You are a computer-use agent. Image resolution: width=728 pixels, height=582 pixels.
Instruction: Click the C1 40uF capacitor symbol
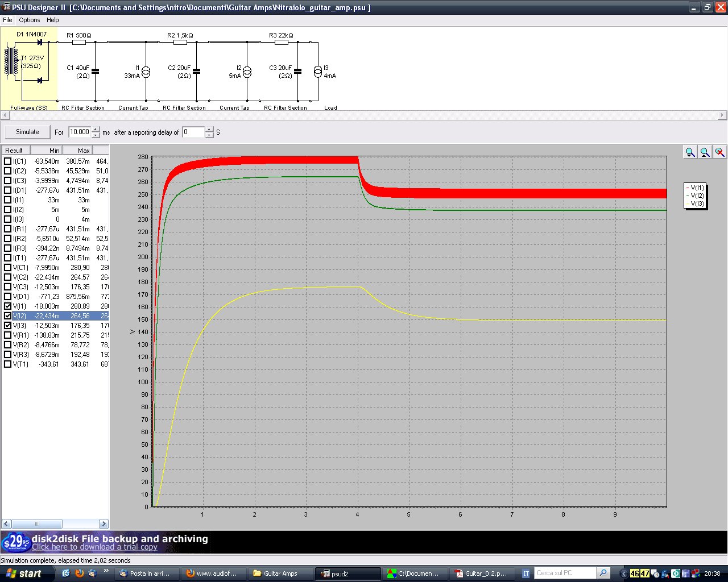coord(95,72)
